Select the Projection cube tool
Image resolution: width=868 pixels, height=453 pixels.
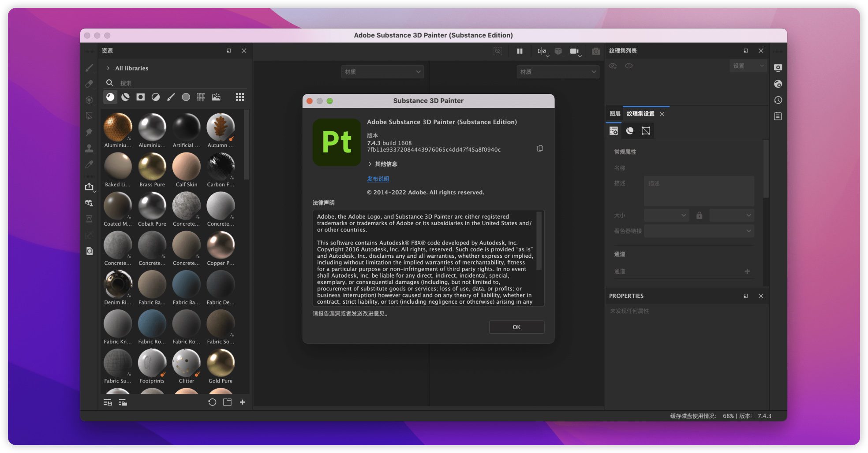point(89,100)
